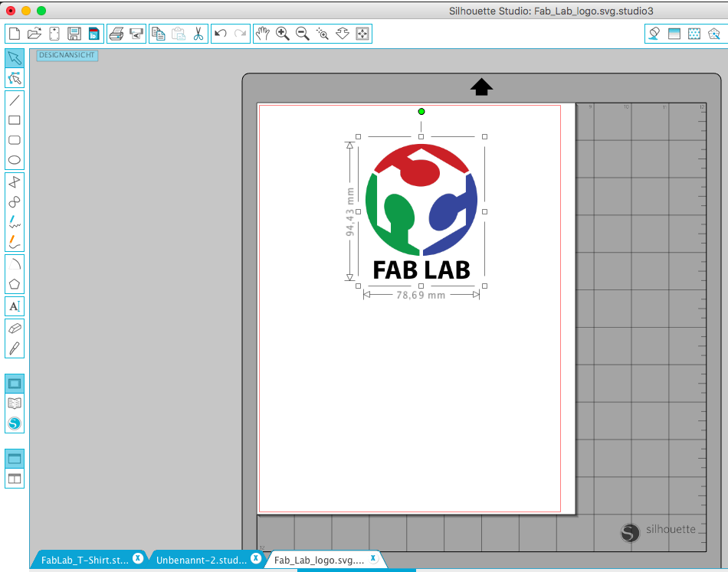Pick the Draw a Rectangle tool
The height and width of the screenshot is (572, 728).
(x=15, y=120)
